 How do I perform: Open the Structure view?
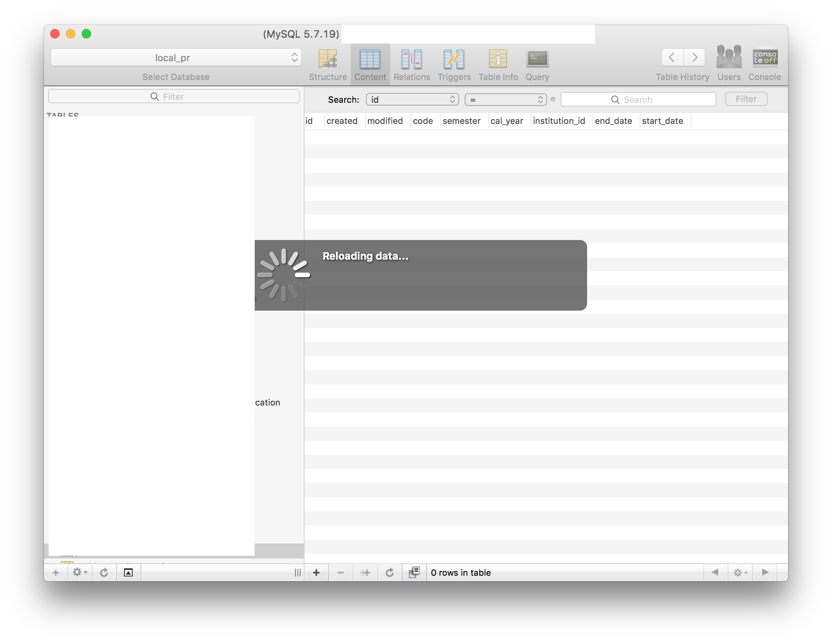328,65
